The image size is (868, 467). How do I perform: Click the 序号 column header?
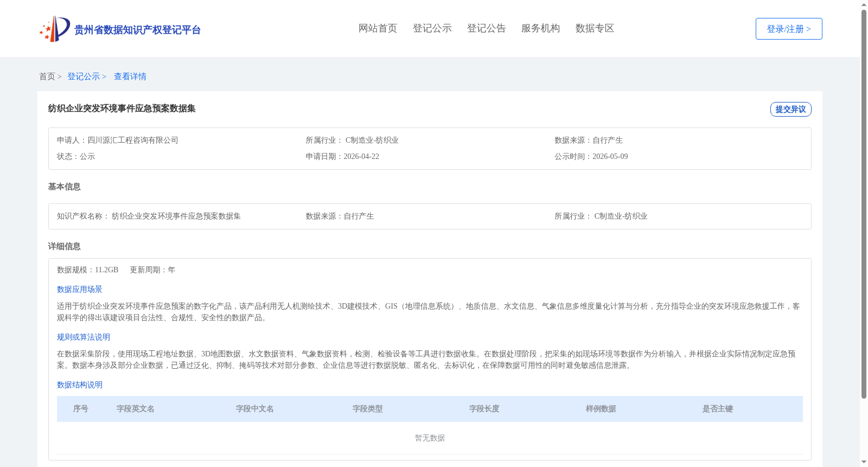[x=81, y=408]
